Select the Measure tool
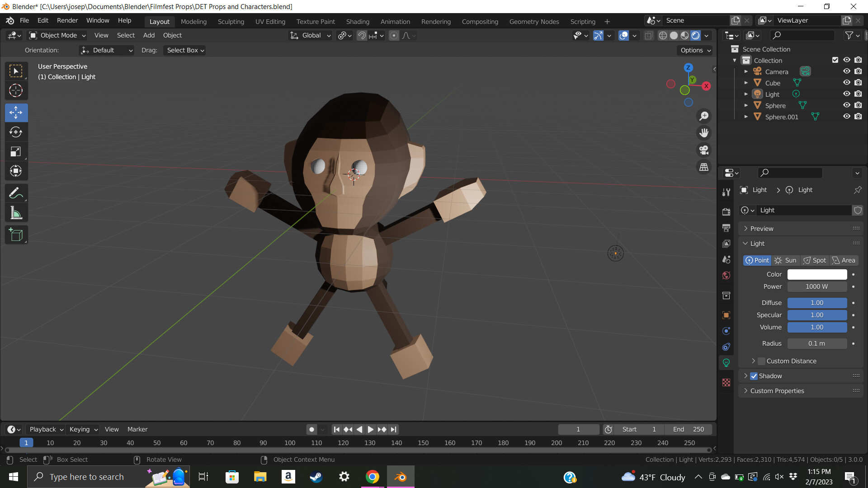The image size is (868, 488). pyautogui.click(x=16, y=212)
